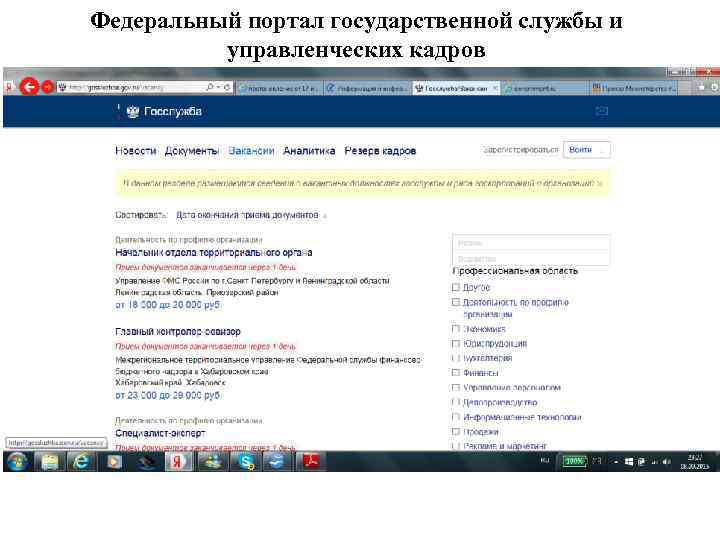The width and height of the screenshot is (720, 540).
Task: Click the taskbar clock and date
Action: point(694,461)
